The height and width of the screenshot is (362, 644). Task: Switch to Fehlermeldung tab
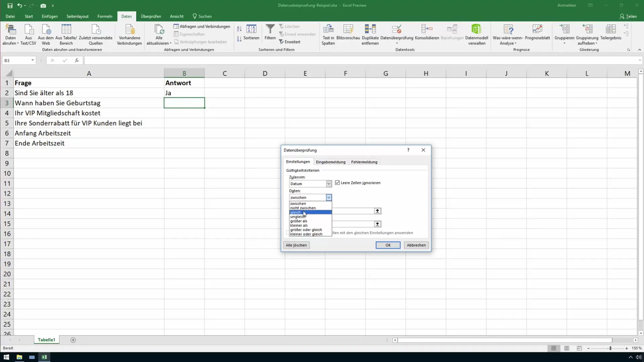pyautogui.click(x=364, y=162)
